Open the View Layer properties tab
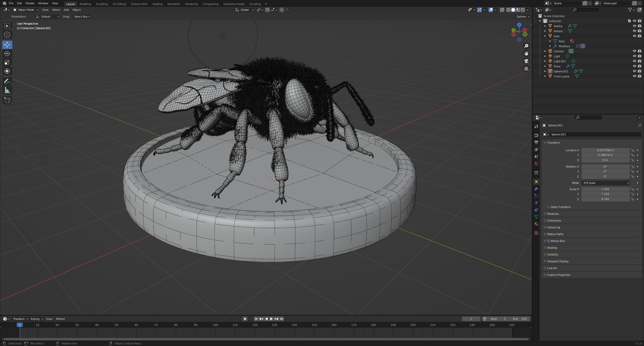This screenshot has height=346, width=644. [x=536, y=149]
